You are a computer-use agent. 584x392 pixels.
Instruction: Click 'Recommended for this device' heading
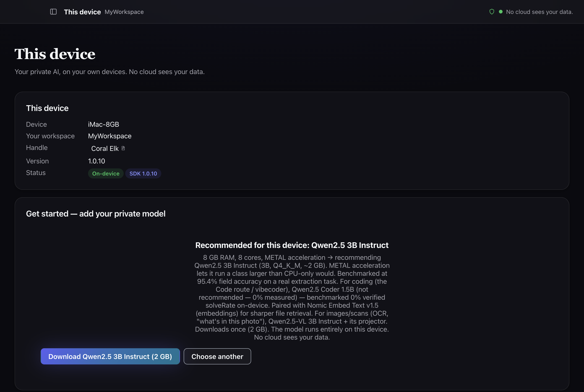(x=292, y=245)
